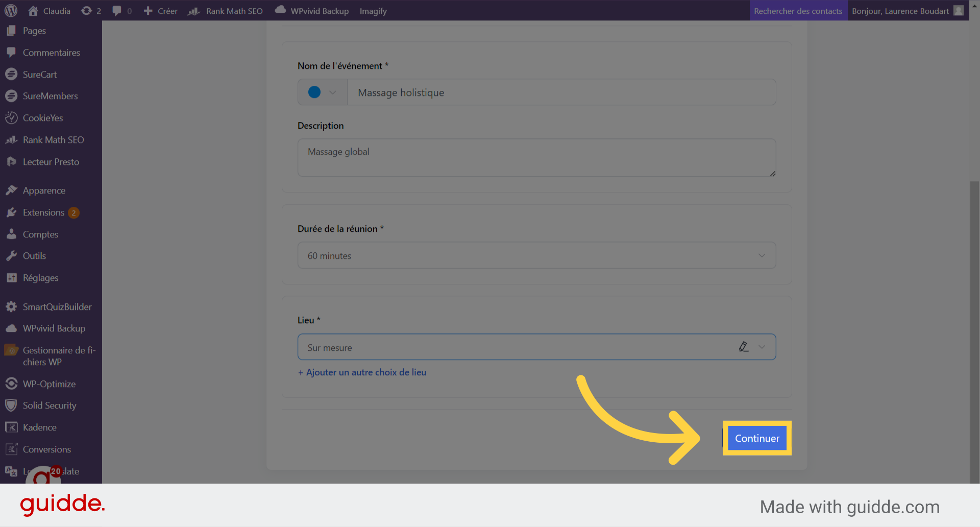980x527 pixels.
Task: Open the event color picker dropdown
Action: click(322, 92)
